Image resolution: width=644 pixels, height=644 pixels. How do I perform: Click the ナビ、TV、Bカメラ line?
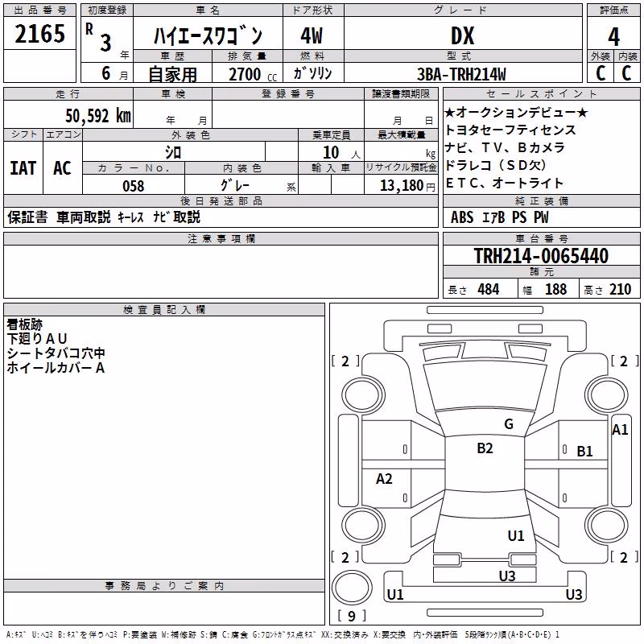coord(506,147)
